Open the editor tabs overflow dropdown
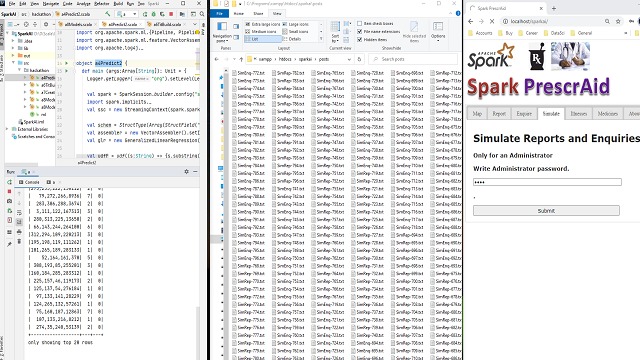Viewport: 640px width, 360px height. 195,24
